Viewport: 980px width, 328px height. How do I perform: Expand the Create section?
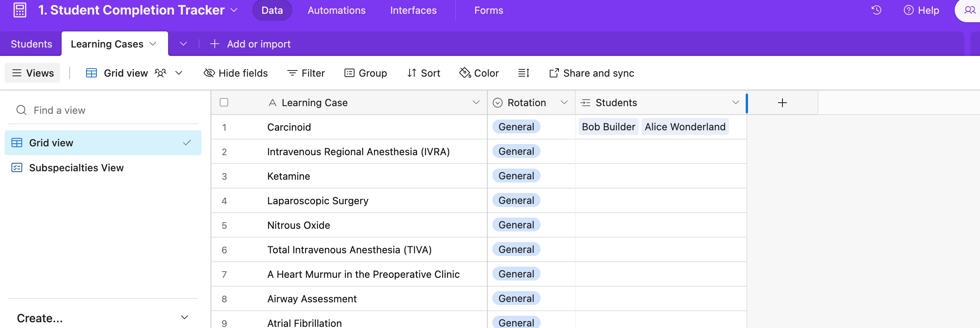coord(184,318)
